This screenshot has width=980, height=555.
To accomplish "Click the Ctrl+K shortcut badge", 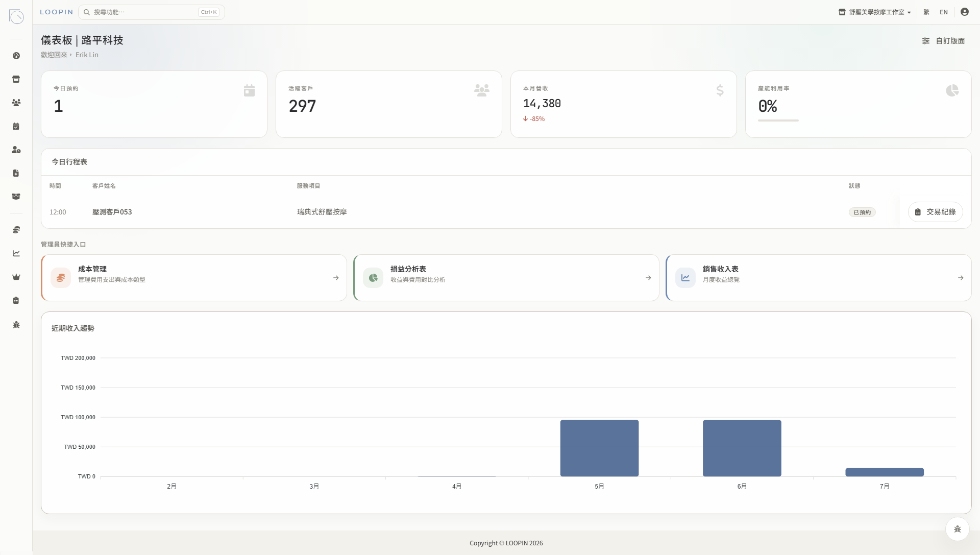I will point(209,12).
